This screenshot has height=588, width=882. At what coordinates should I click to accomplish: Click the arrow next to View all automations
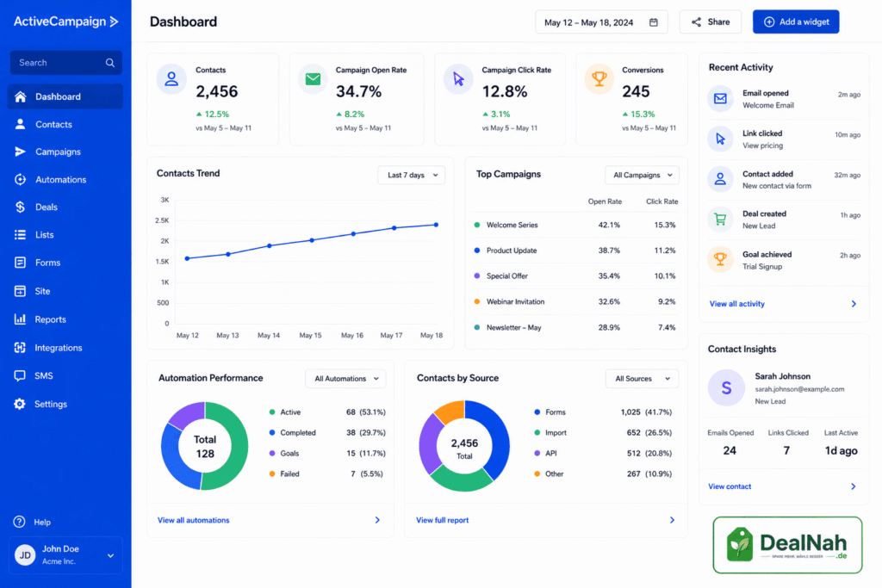pos(377,520)
